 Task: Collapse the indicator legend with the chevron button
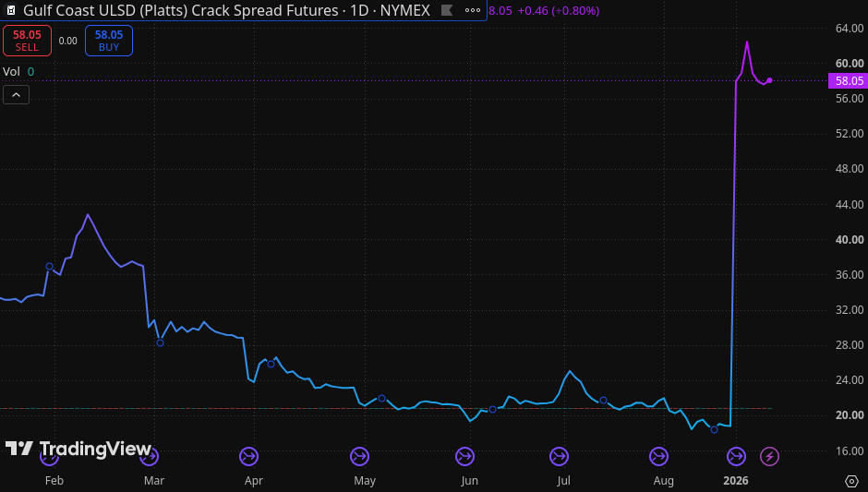coord(16,95)
